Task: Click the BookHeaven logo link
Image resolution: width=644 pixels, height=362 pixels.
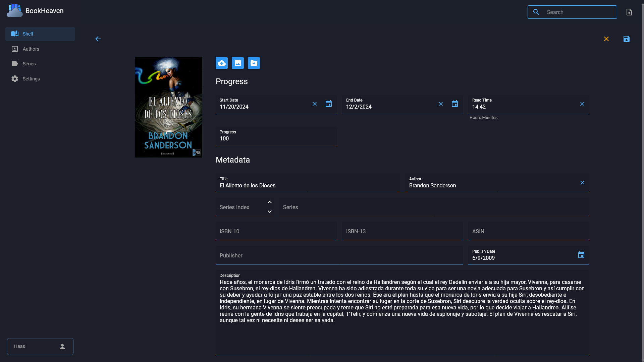Action: [x=35, y=11]
